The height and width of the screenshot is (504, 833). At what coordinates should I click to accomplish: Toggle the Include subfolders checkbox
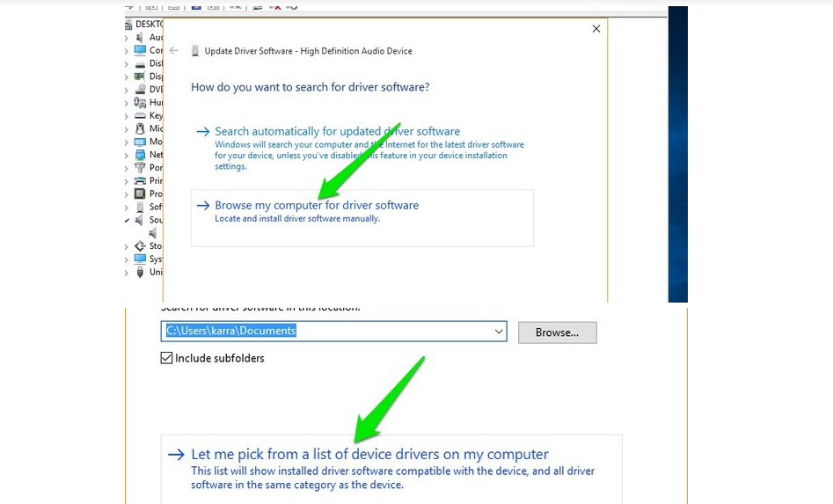pyautogui.click(x=166, y=358)
